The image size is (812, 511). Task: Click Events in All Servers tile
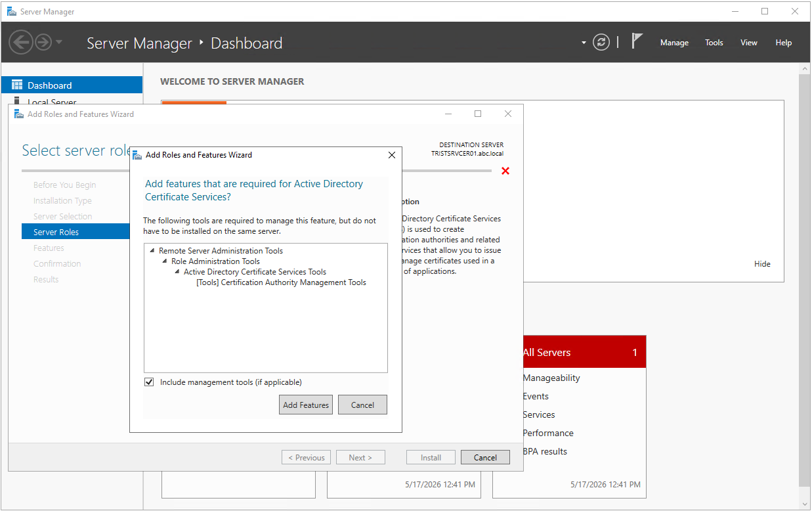click(536, 396)
